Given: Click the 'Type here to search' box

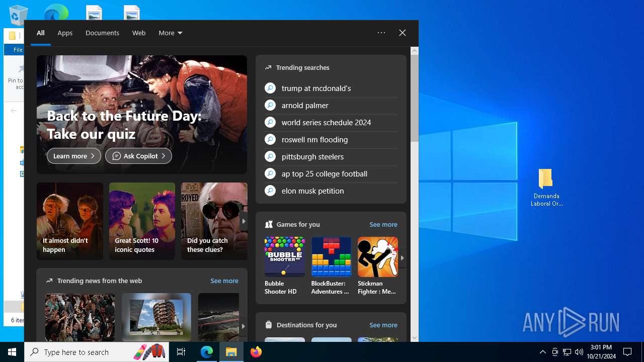Looking at the screenshot, I should tap(98, 352).
